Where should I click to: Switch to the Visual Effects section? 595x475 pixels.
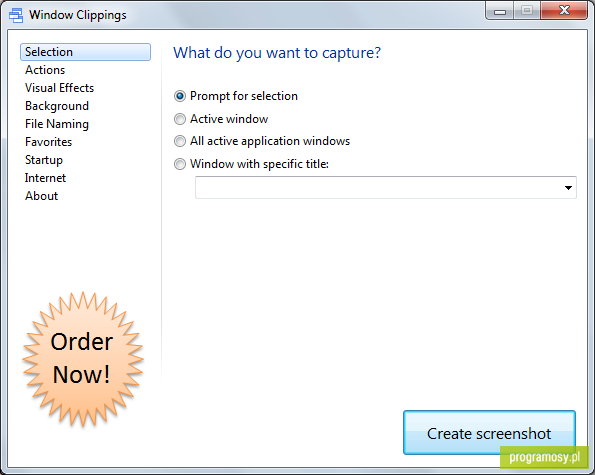59,88
